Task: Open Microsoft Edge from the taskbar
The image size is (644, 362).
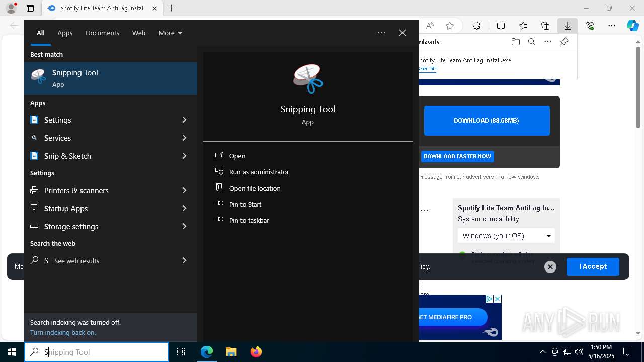Action: point(207,352)
